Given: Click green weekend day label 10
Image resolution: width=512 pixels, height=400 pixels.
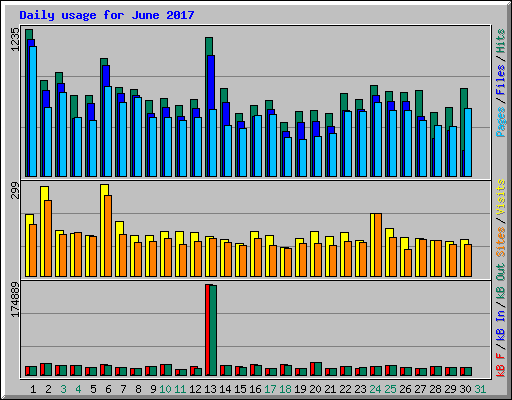Looking at the screenshot, I should [x=165, y=389].
